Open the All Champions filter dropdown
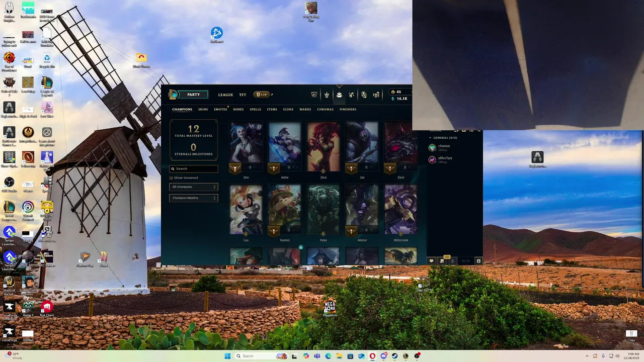The height and width of the screenshot is (362, 644). (193, 187)
